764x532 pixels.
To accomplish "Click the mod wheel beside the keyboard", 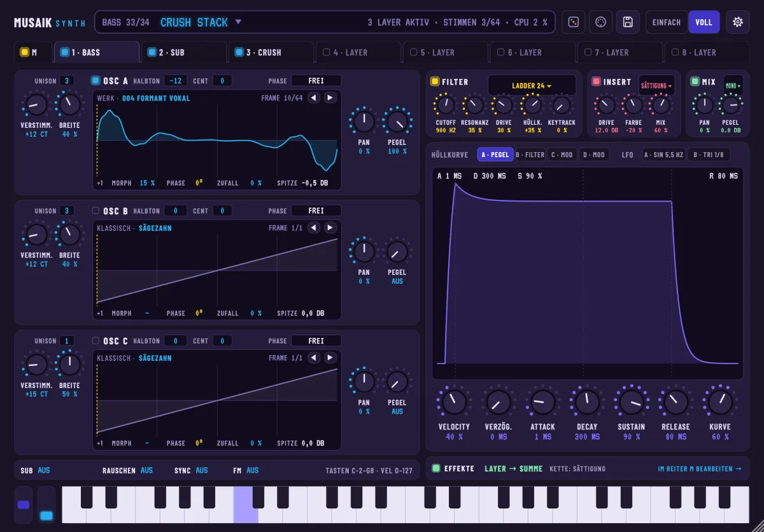I will point(46,505).
